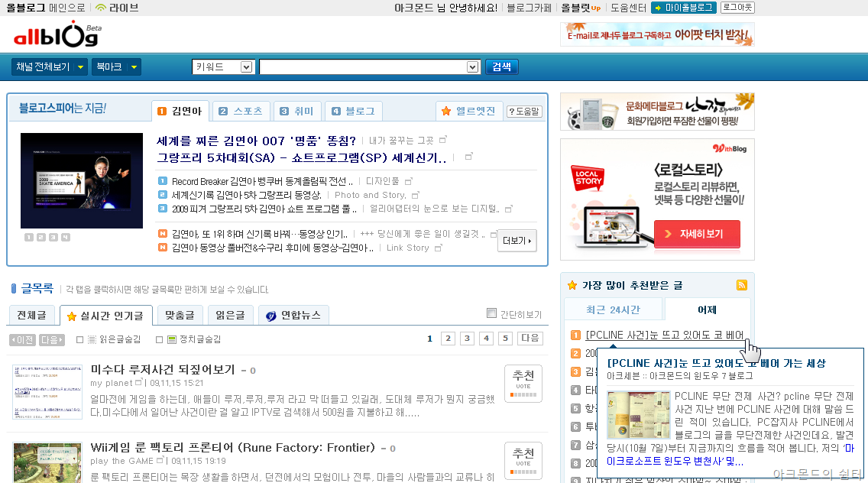Image resolution: width=868 pixels, height=483 pixels.
Task: Click the 검색 search button
Action: 501,67
